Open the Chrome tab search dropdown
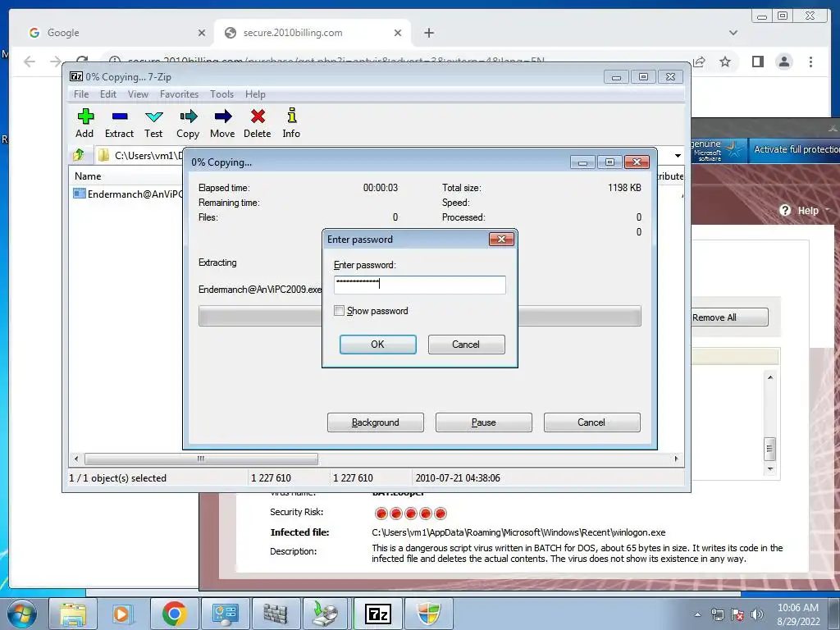The image size is (840, 630). coord(733,33)
